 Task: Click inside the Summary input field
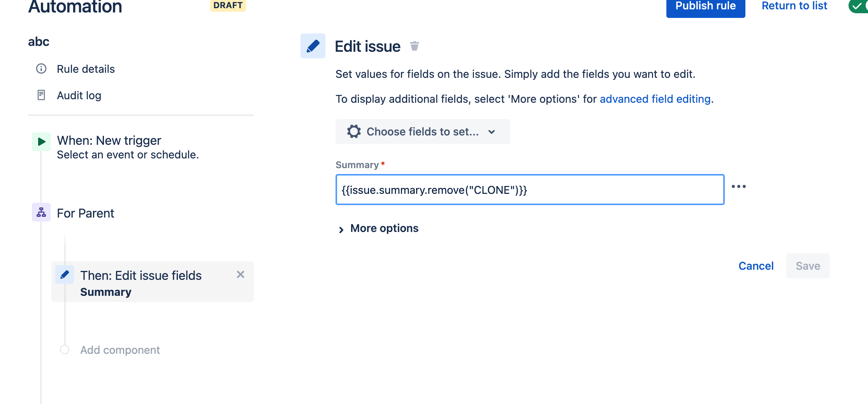pos(529,190)
